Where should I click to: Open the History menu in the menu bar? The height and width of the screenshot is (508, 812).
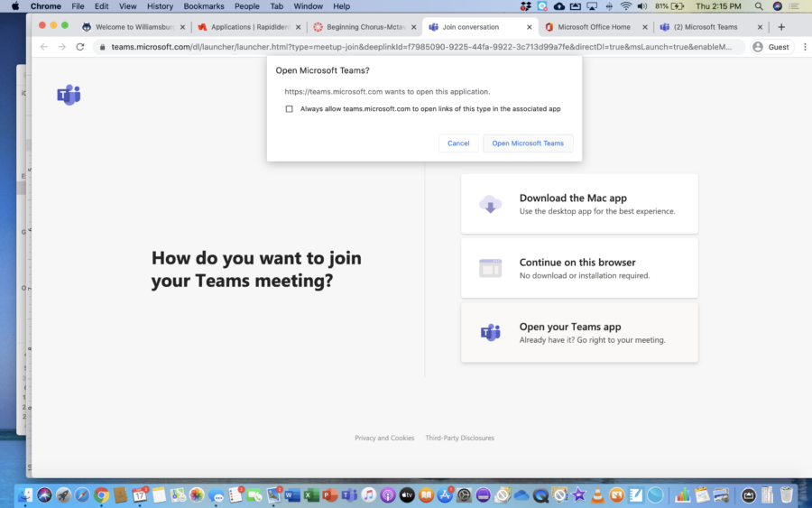(x=160, y=6)
